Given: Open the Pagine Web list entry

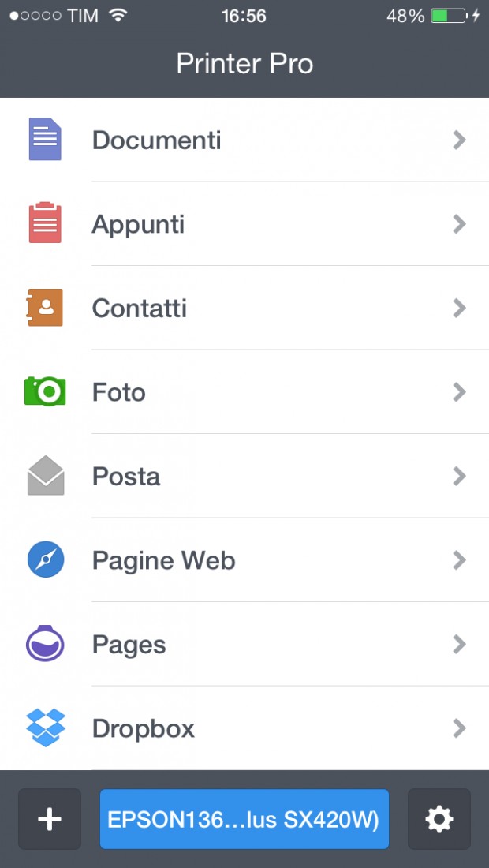Looking at the screenshot, I should 244,560.
